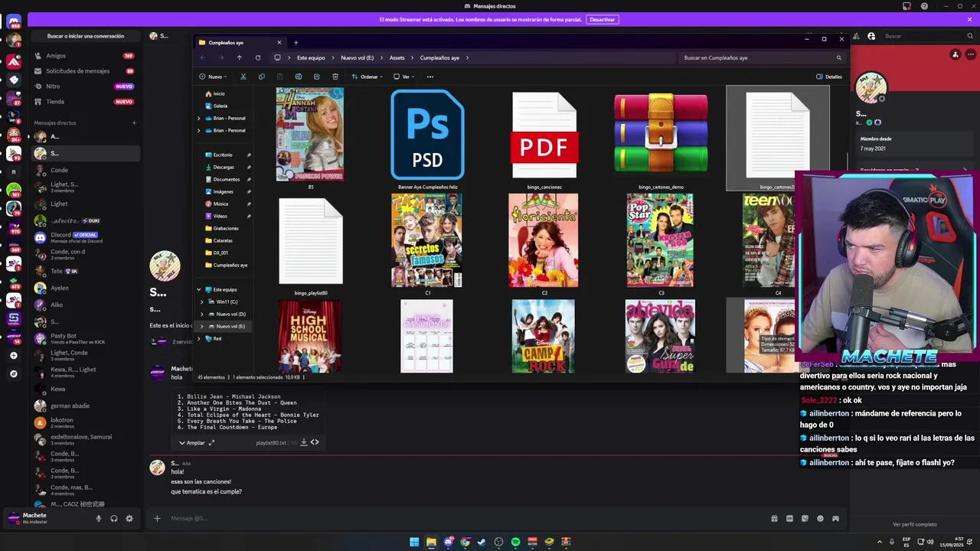Open Chrome from the Windows taskbar
The width and height of the screenshot is (980, 551).
pyautogui.click(x=465, y=542)
